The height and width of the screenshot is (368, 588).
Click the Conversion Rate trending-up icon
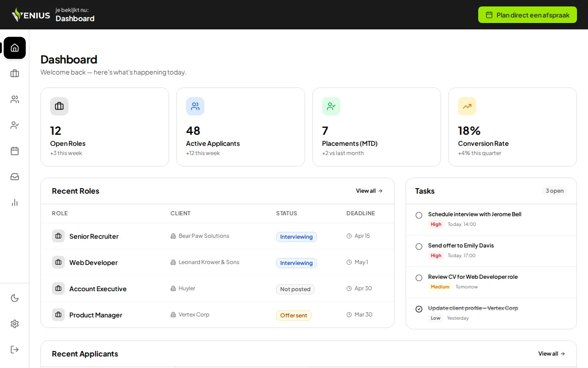point(467,106)
